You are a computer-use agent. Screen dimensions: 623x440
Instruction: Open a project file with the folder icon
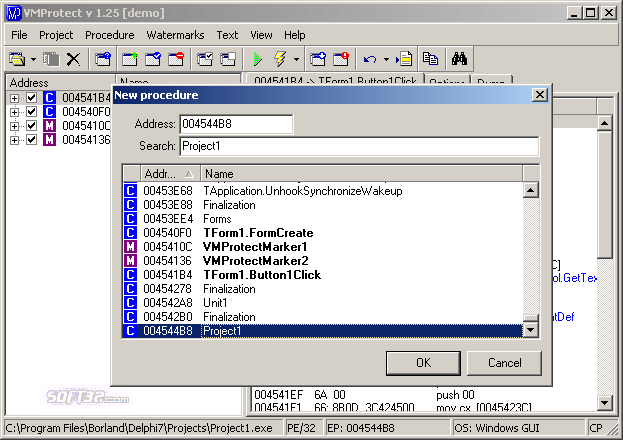[17, 60]
